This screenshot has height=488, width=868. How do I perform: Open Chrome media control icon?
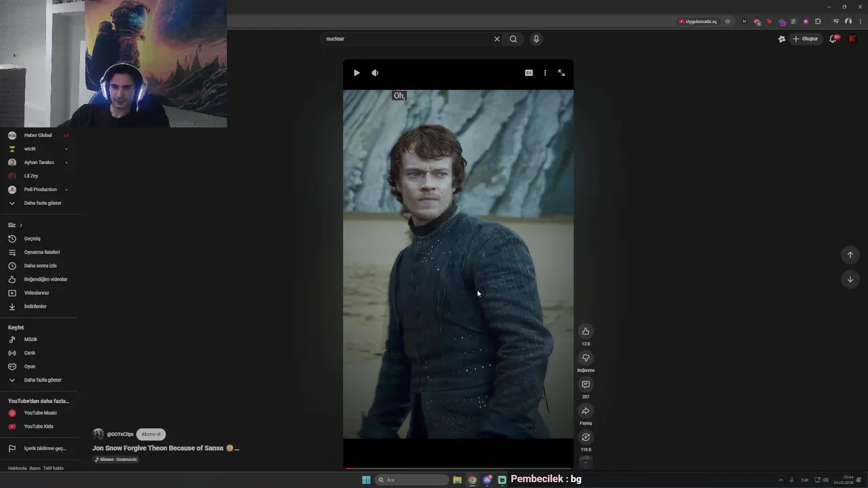[836, 21]
